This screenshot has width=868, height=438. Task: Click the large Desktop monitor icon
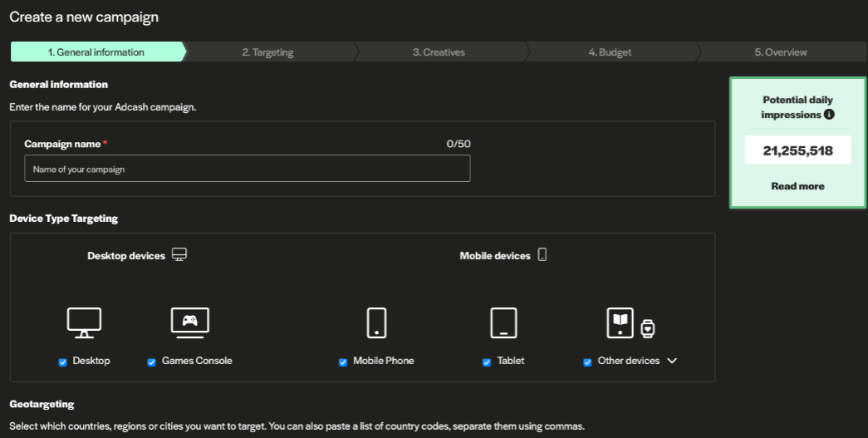84,322
